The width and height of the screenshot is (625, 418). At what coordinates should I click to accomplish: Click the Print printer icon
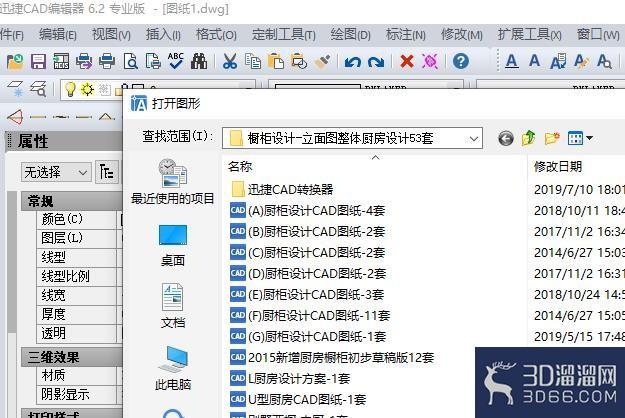[107, 61]
